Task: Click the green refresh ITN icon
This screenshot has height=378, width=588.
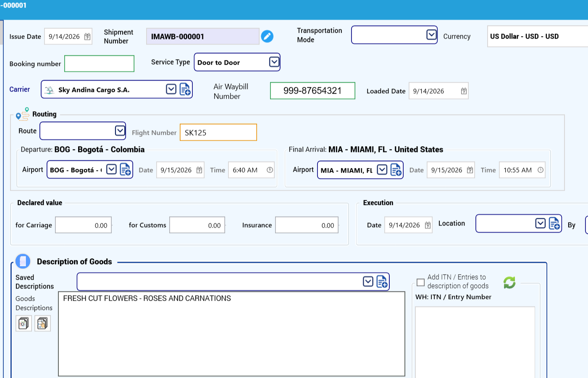Action: (509, 282)
